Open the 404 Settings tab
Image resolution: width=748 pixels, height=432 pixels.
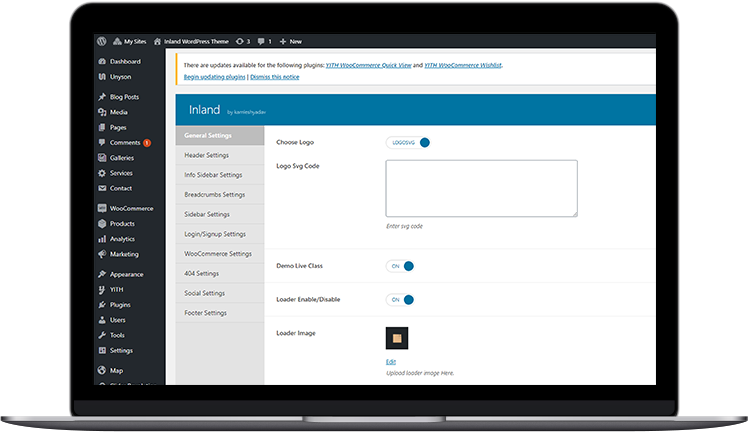[220, 274]
